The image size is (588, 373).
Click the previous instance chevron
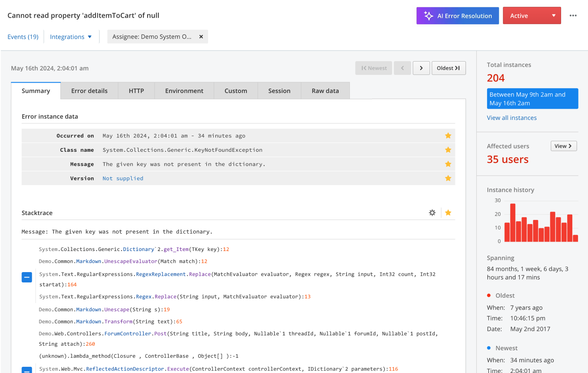click(402, 68)
